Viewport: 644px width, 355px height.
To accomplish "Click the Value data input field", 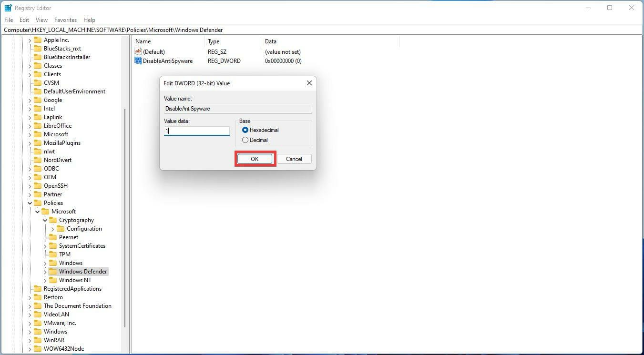I will tap(197, 131).
